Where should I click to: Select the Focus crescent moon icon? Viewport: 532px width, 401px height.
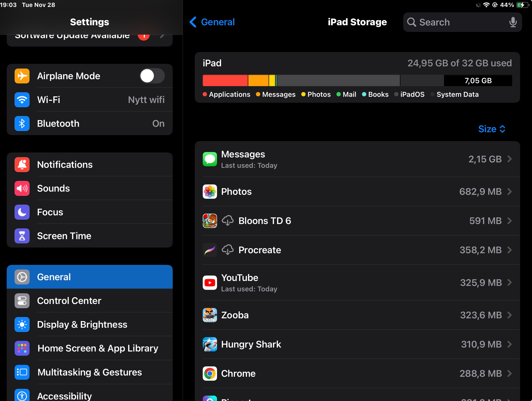22,212
